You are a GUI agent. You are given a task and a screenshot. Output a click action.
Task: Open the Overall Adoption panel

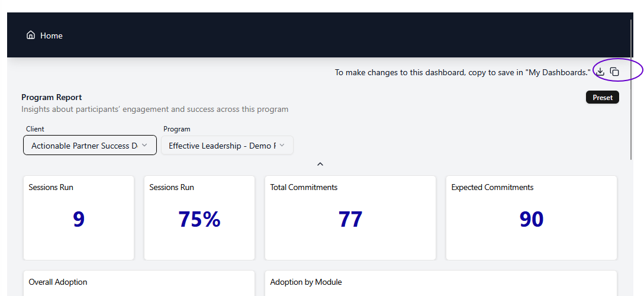pyautogui.click(x=139, y=283)
